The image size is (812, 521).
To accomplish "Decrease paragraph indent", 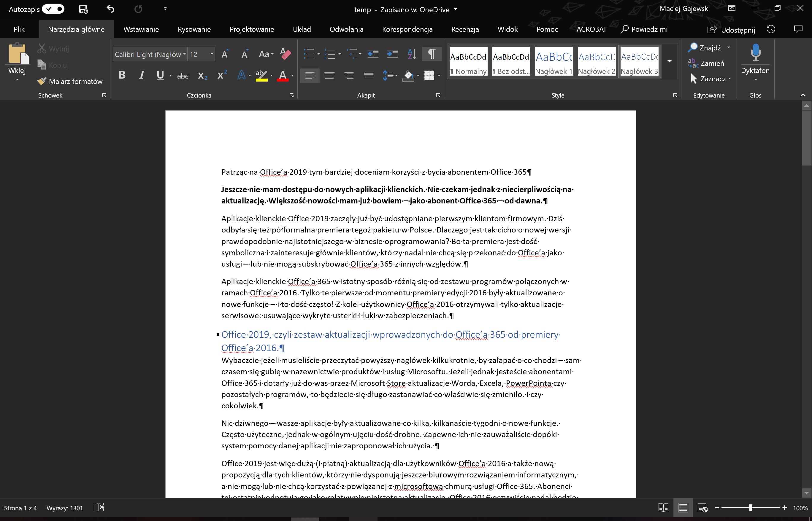I will [x=373, y=54].
